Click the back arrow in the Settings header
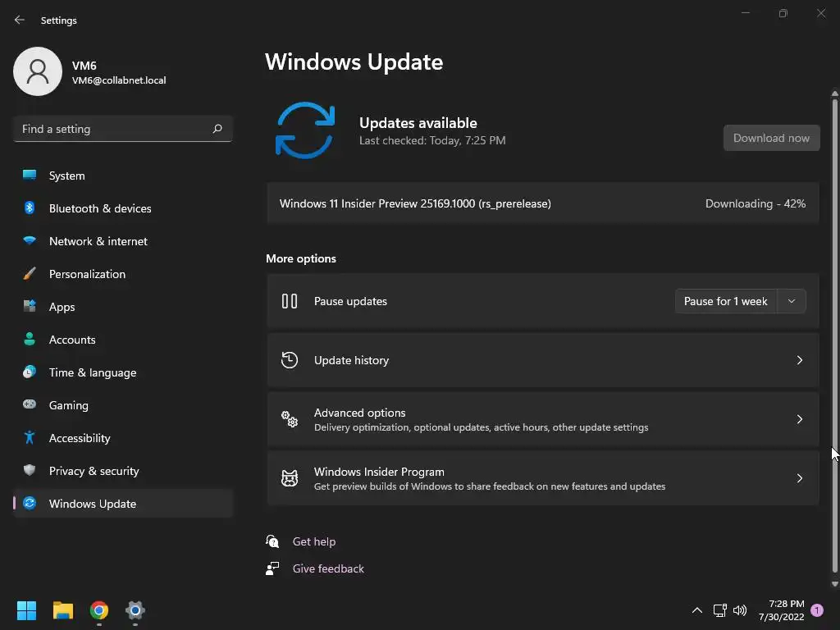Viewport: 840px width, 630px height. (x=20, y=20)
